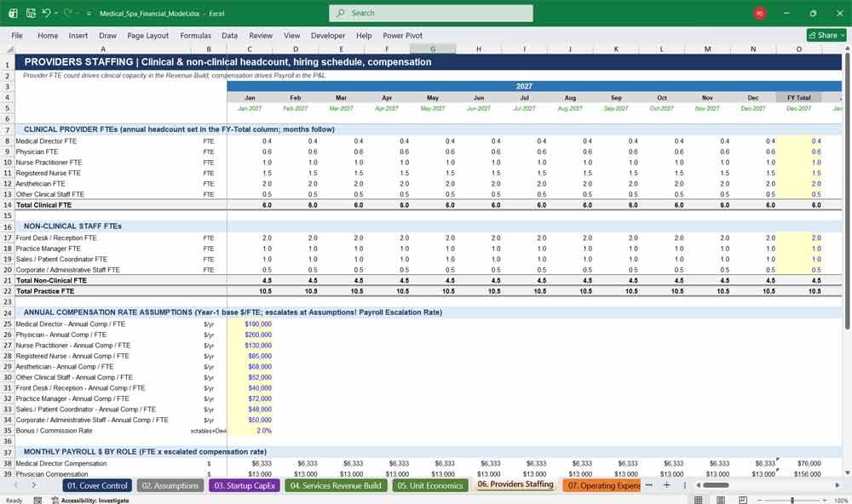Open the Draw ribbon tab
This screenshot has height=504, width=852.
coord(107,35)
